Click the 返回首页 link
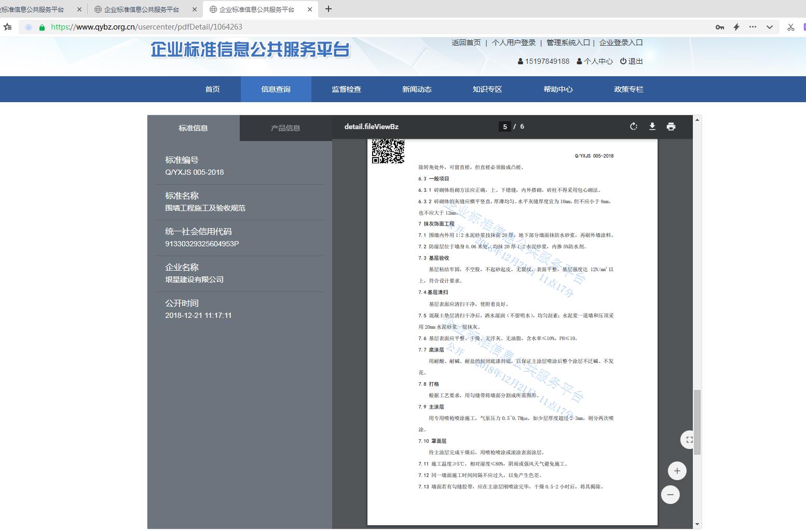 tap(466, 43)
